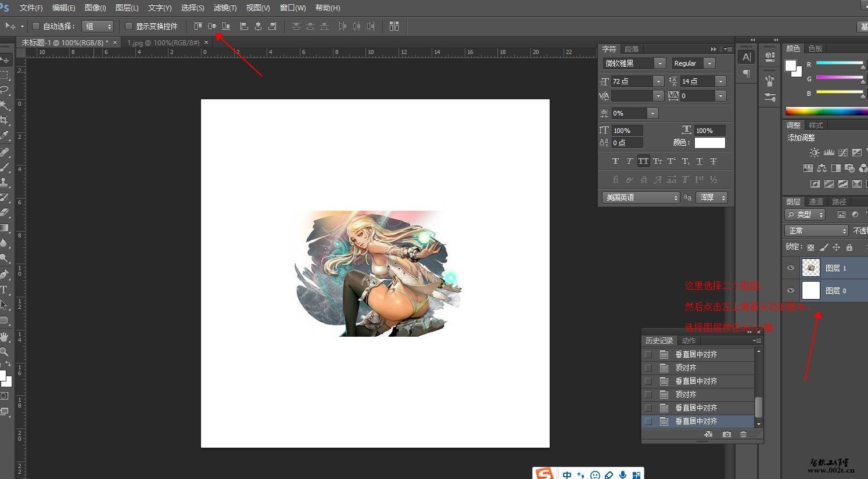Add a Brightness/Contrast adjustment
The height and width of the screenshot is (479, 868).
[815, 152]
